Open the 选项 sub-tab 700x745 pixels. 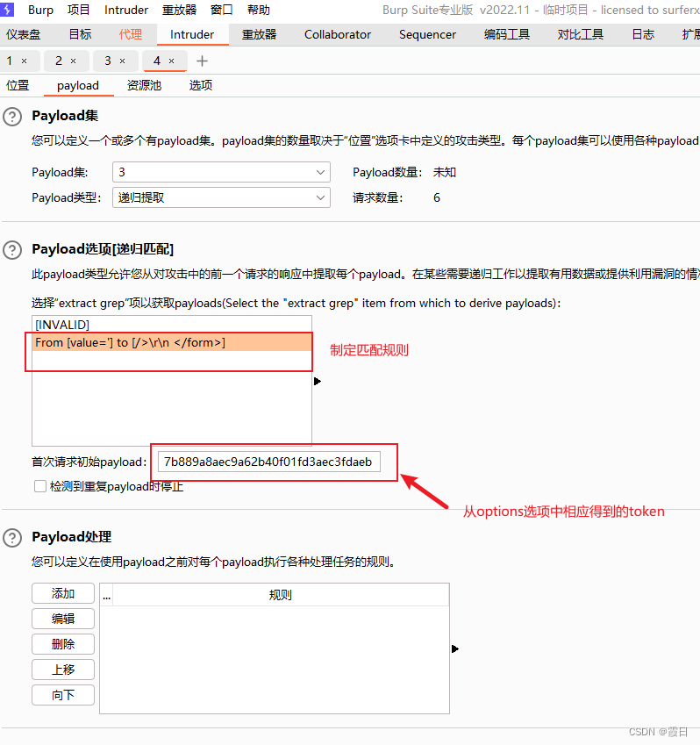pos(201,85)
